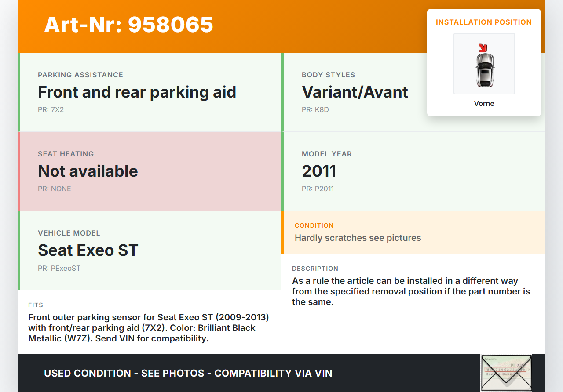Click the PR: K8D code
The height and width of the screenshot is (392, 563).
(315, 110)
